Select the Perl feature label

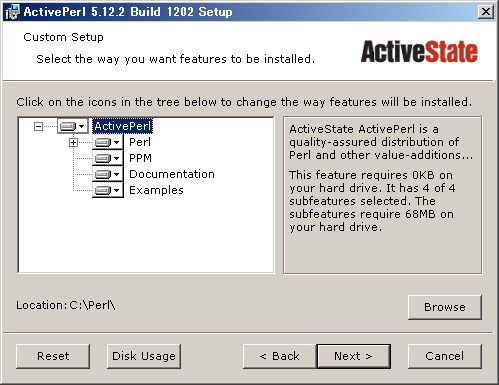pyautogui.click(x=140, y=142)
